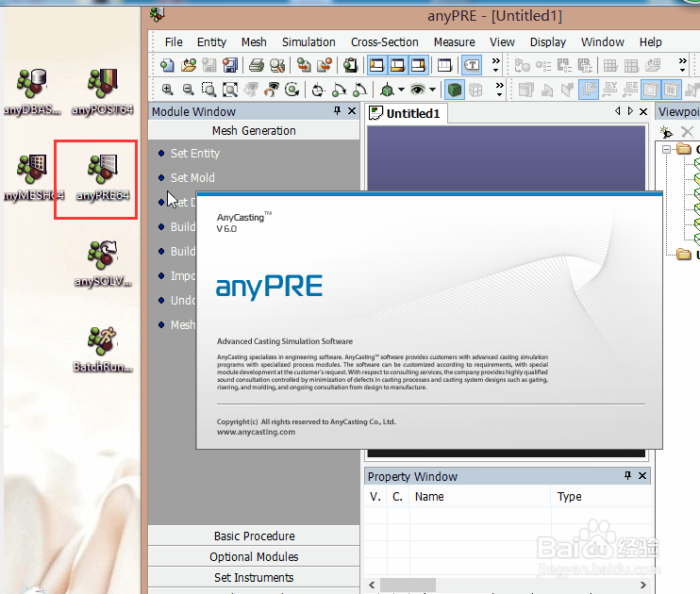
Task: Click the rotate about center crosshair icon
Action: (x=318, y=90)
